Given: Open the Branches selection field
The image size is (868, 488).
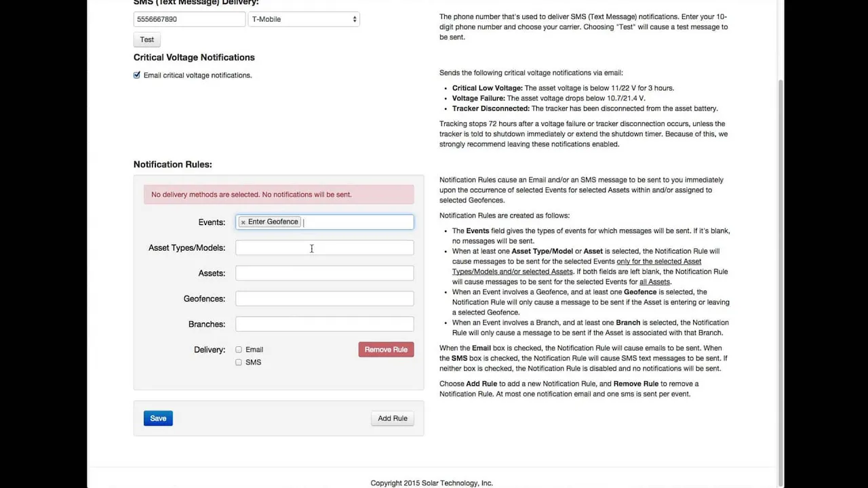Looking at the screenshot, I should click(x=324, y=324).
